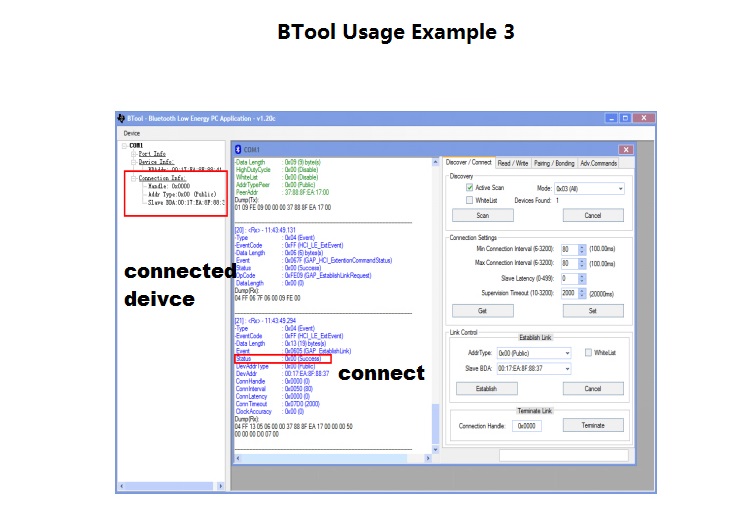Select the Handle: 0x0000 tree row
Image resolution: width=750 pixels, height=529 pixels.
pyautogui.click(x=169, y=186)
